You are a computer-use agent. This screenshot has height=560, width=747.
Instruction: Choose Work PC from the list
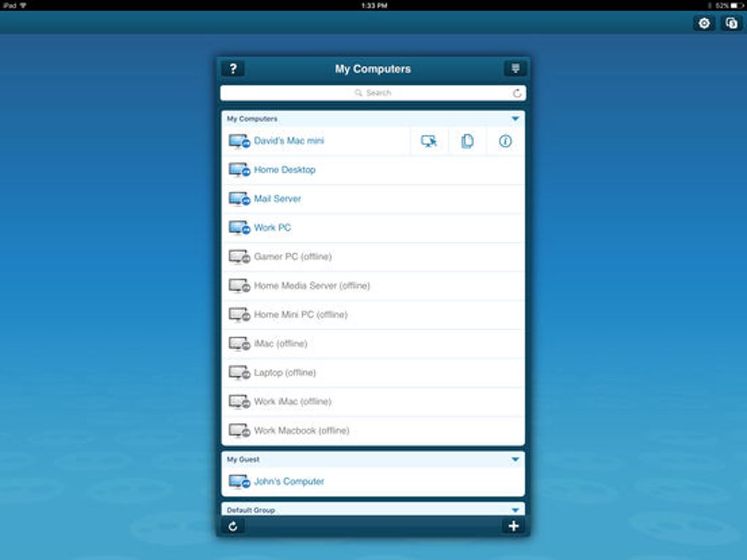coord(373,228)
